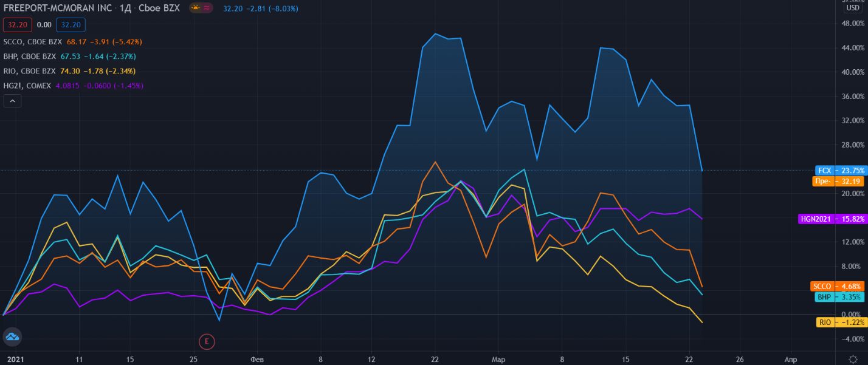Image resolution: width=868 pixels, height=365 pixels.
Task: Click the TradingView cloud logo icon
Action: (12, 336)
